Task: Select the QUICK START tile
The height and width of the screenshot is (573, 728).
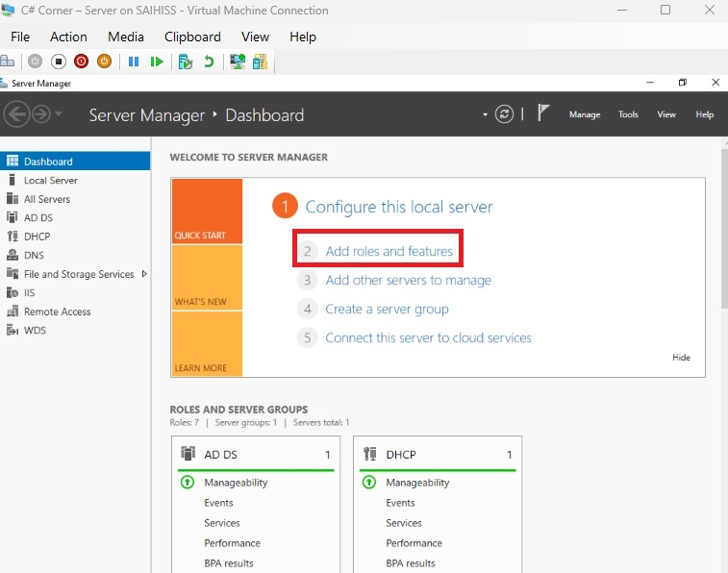Action: pyautogui.click(x=207, y=212)
